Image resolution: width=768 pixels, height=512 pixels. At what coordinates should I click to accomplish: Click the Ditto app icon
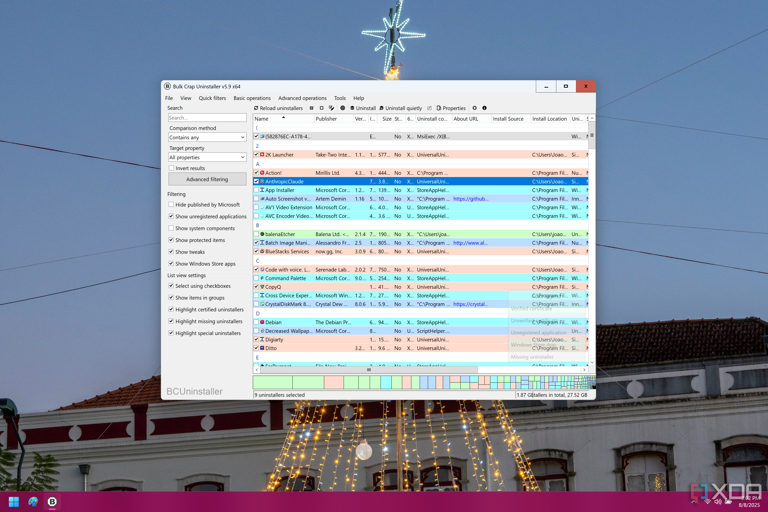tap(262, 348)
